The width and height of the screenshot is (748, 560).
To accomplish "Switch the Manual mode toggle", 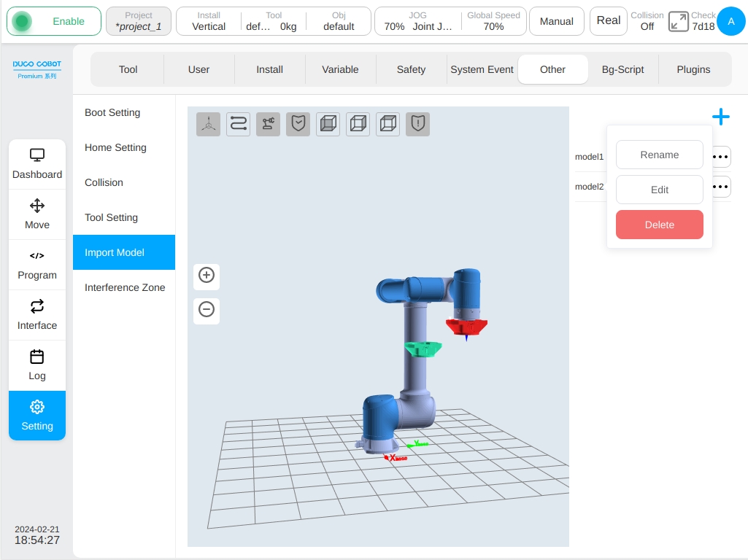I will 557,21.
